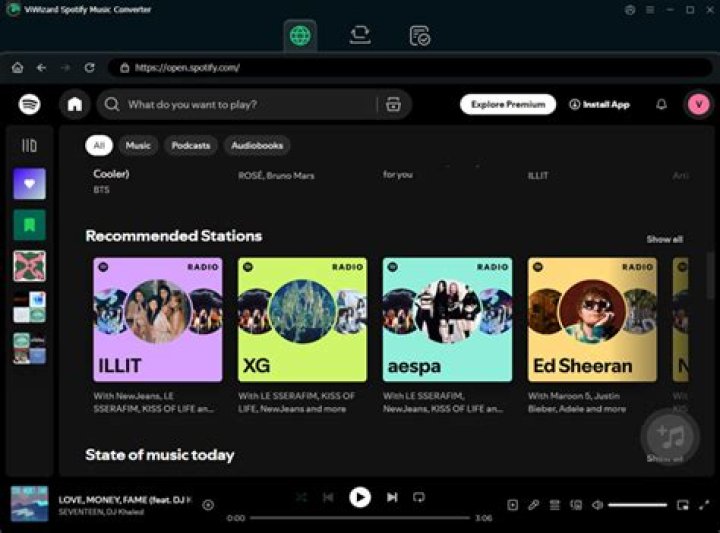The image size is (720, 533).
Task: Open the Converted history tab icon
Action: [420, 35]
